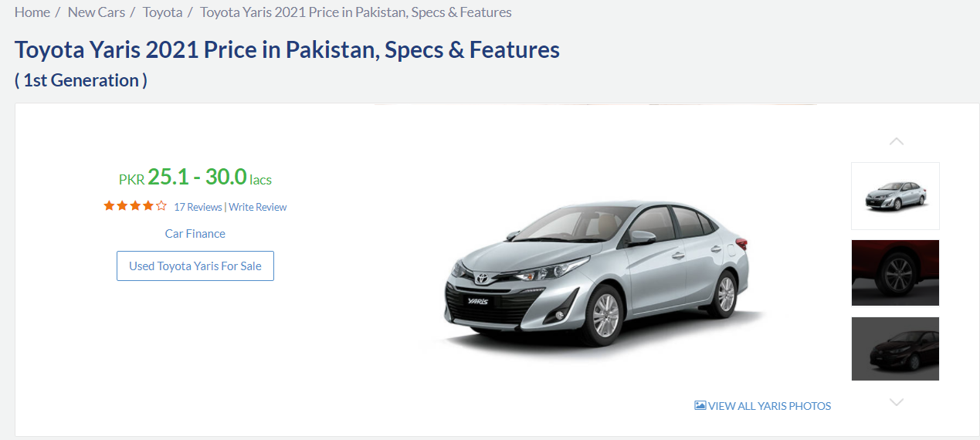Image resolution: width=980 pixels, height=440 pixels.
Task: Click the first orange rating star
Action: click(x=109, y=206)
